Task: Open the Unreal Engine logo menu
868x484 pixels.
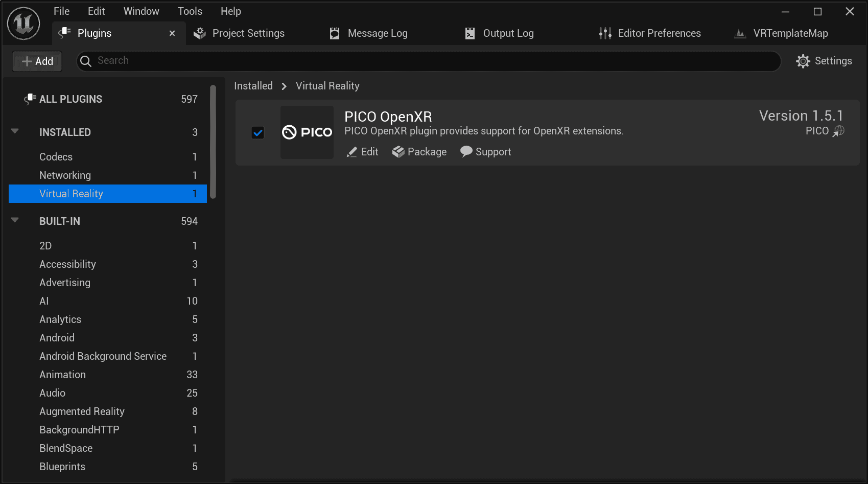Action: pos(23,23)
